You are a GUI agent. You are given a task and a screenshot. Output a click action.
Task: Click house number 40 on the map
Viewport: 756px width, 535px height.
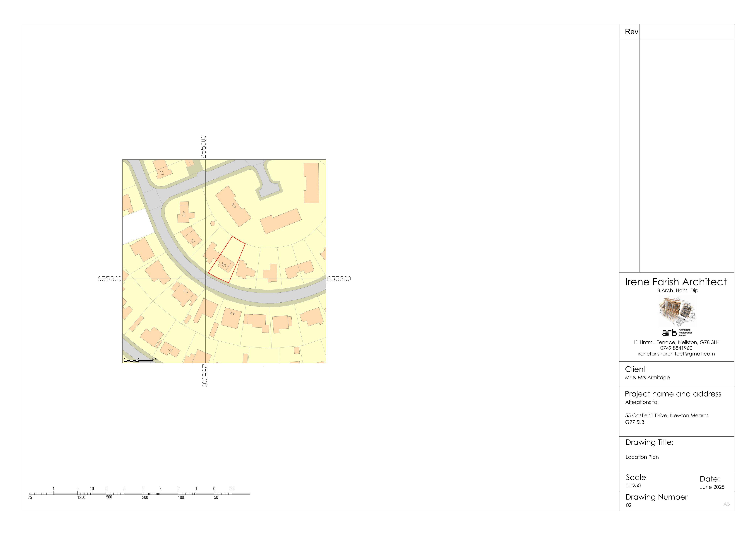click(x=186, y=291)
